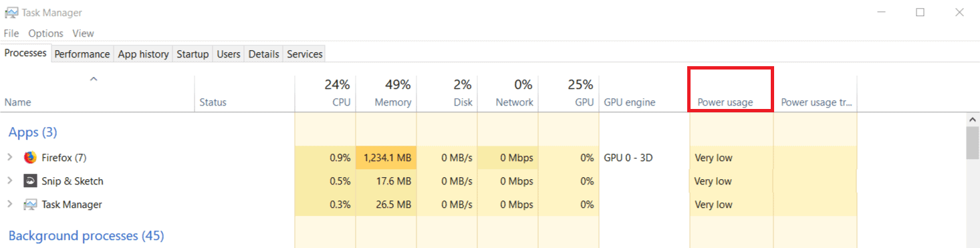Image resolution: width=980 pixels, height=248 pixels.
Task: Open the Options menu
Action: [x=45, y=33]
